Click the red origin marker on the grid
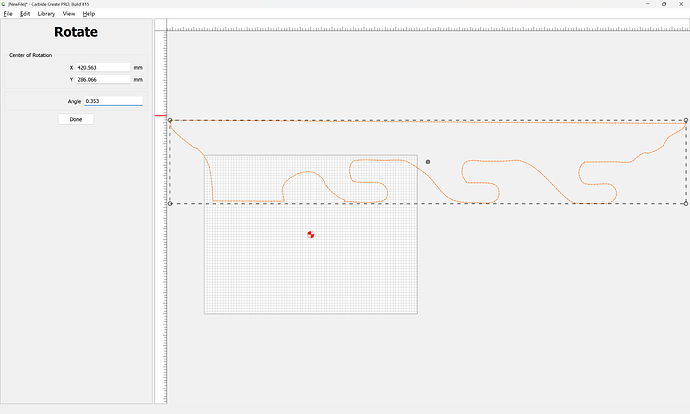The height and width of the screenshot is (414, 690). click(x=311, y=235)
